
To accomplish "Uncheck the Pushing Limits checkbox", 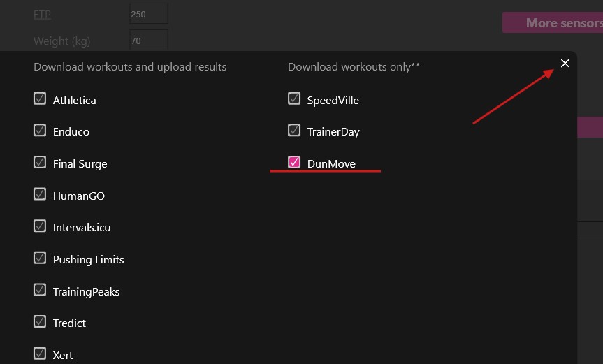I will tap(40, 258).
